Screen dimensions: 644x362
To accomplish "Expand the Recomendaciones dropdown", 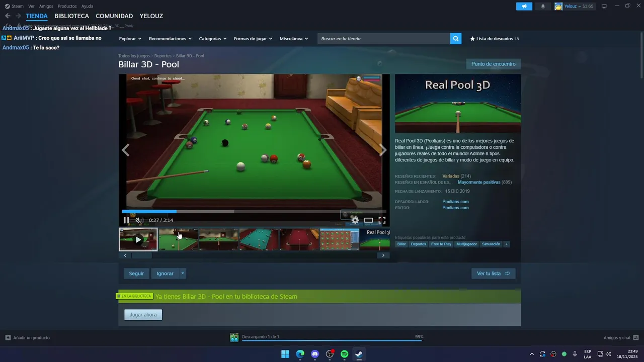I will pyautogui.click(x=170, y=39).
